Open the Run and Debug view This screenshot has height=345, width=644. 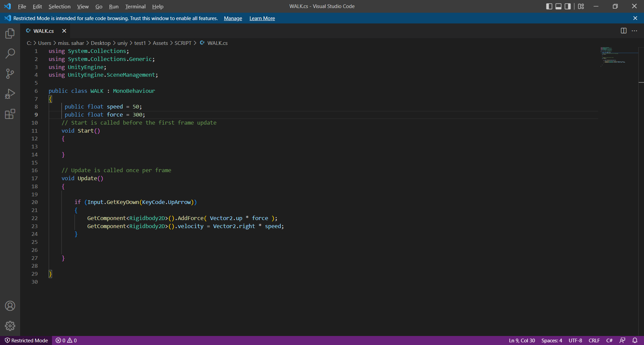coord(10,93)
